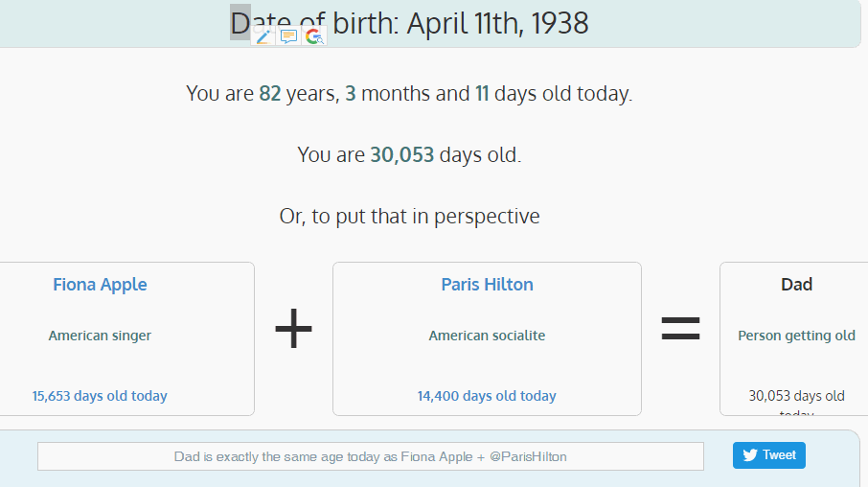This screenshot has width=868, height=487.
Task: Focus the tweet text box about Dad
Action: click(x=371, y=456)
